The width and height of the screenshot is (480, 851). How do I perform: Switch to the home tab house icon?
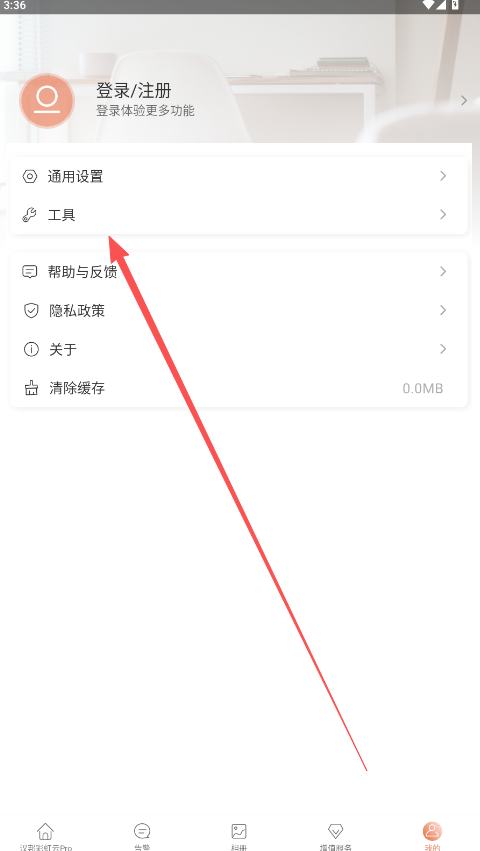pyautogui.click(x=46, y=831)
